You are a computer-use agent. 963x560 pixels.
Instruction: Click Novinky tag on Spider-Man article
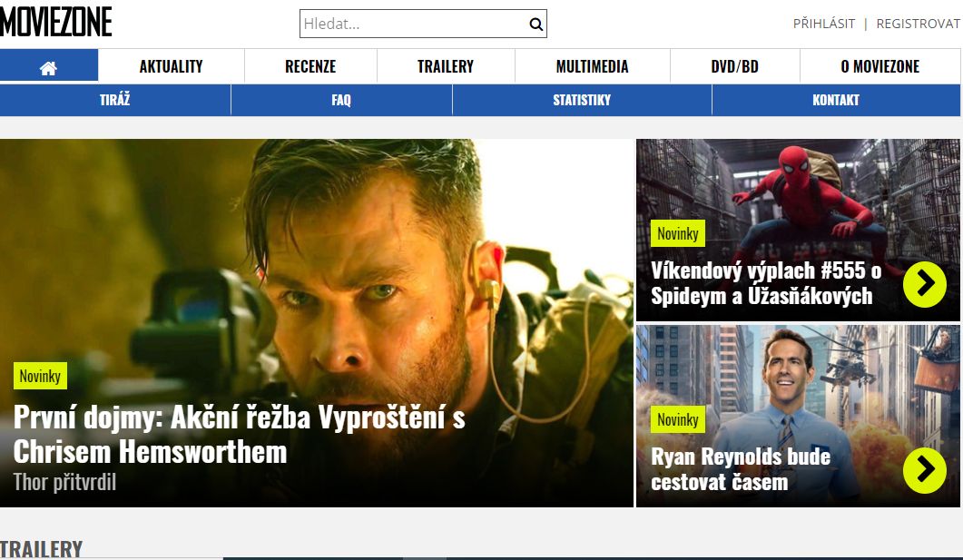tap(677, 233)
